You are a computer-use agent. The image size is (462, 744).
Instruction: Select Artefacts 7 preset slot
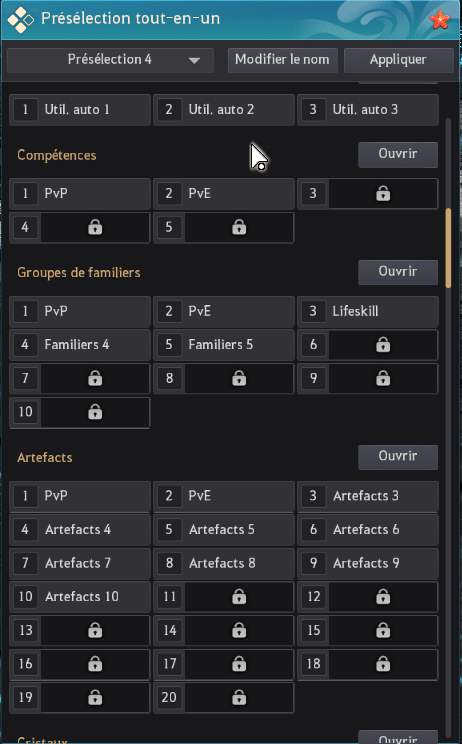pos(80,563)
